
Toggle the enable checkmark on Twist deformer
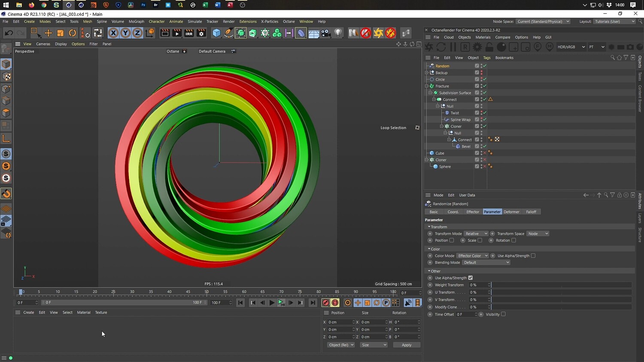point(485,113)
